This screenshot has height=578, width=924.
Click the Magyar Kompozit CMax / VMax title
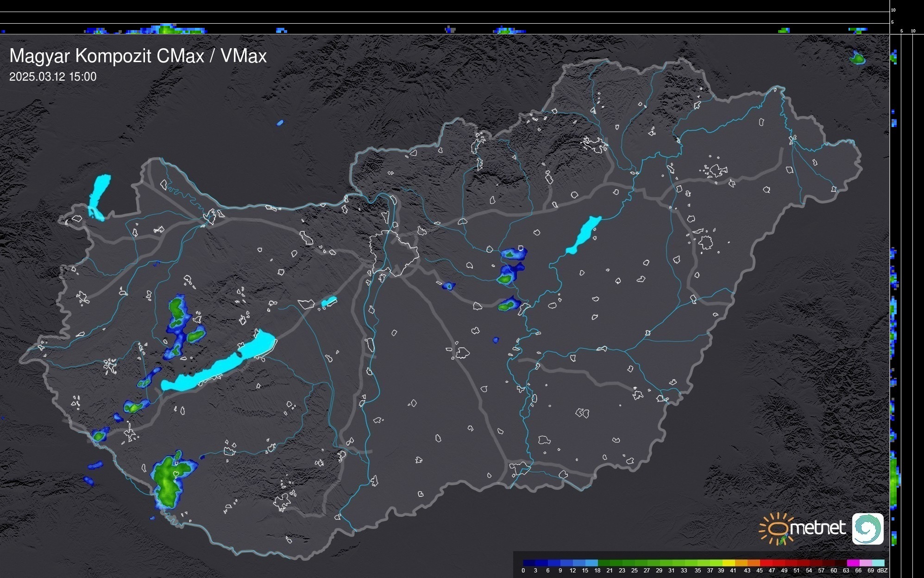click(138, 56)
